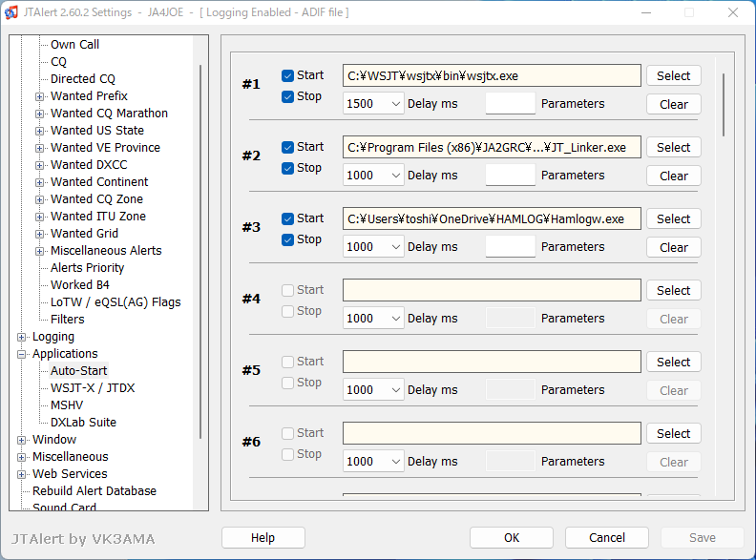Image resolution: width=756 pixels, height=560 pixels.
Task: Clear the entry #1 application path
Action: (x=674, y=105)
